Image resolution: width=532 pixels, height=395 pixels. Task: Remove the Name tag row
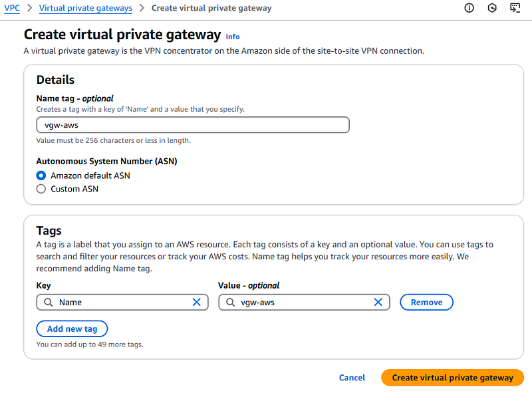pyautogui.click(x=426, y=302)
